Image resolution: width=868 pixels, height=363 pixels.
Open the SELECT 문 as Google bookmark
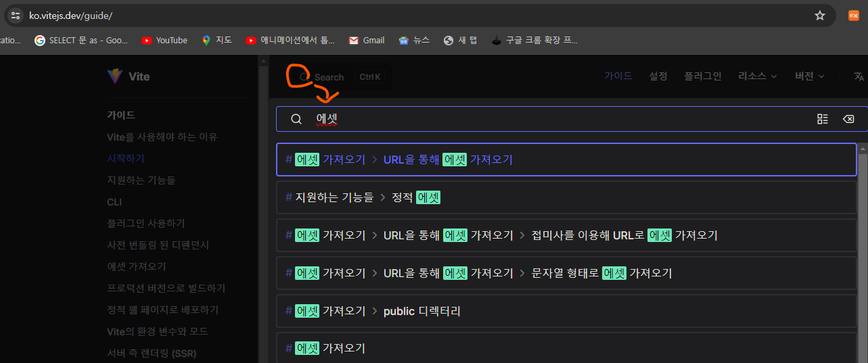(x=81, y=41)
